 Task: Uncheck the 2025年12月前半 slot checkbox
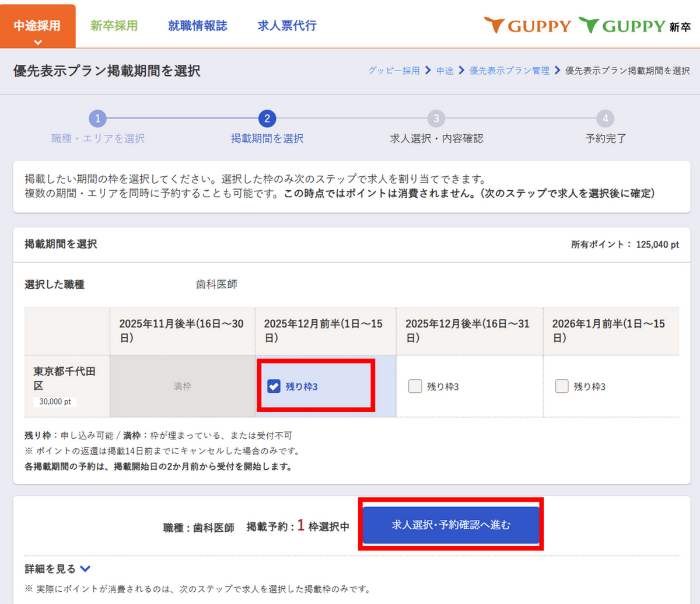click(274, 386)
